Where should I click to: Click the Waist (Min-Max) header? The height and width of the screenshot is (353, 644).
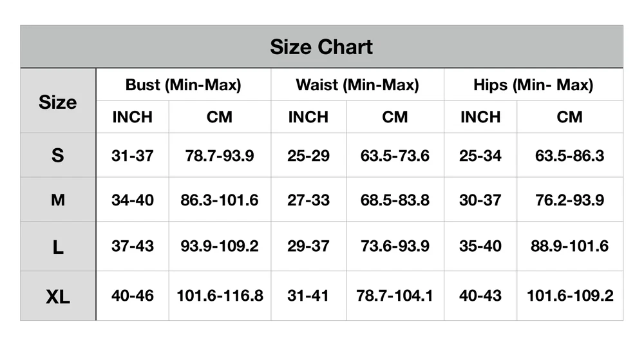tap(357, 85)
